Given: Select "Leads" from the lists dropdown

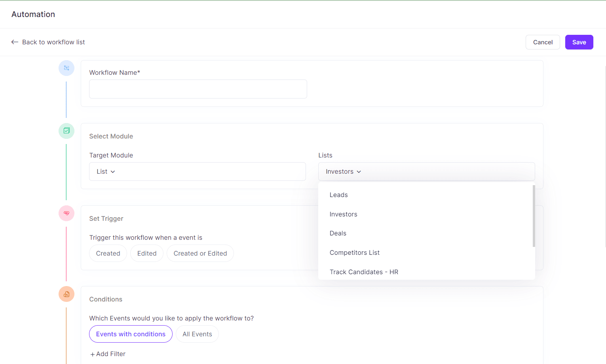Looking at the screenshot, I should tap(338, 195).
